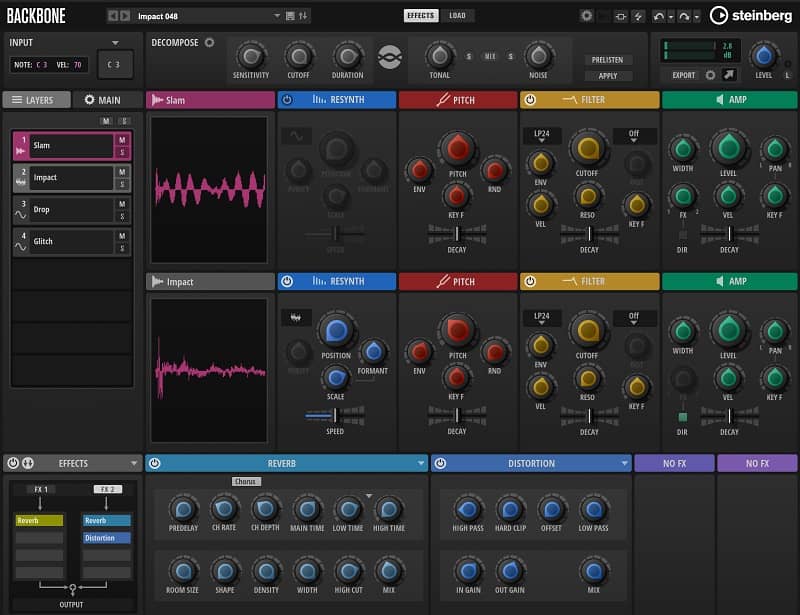Mute the Slam layer

122,140
